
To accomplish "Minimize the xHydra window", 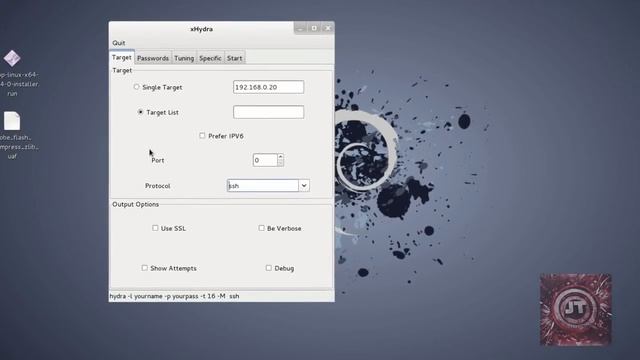I will [x=300, y=28].
